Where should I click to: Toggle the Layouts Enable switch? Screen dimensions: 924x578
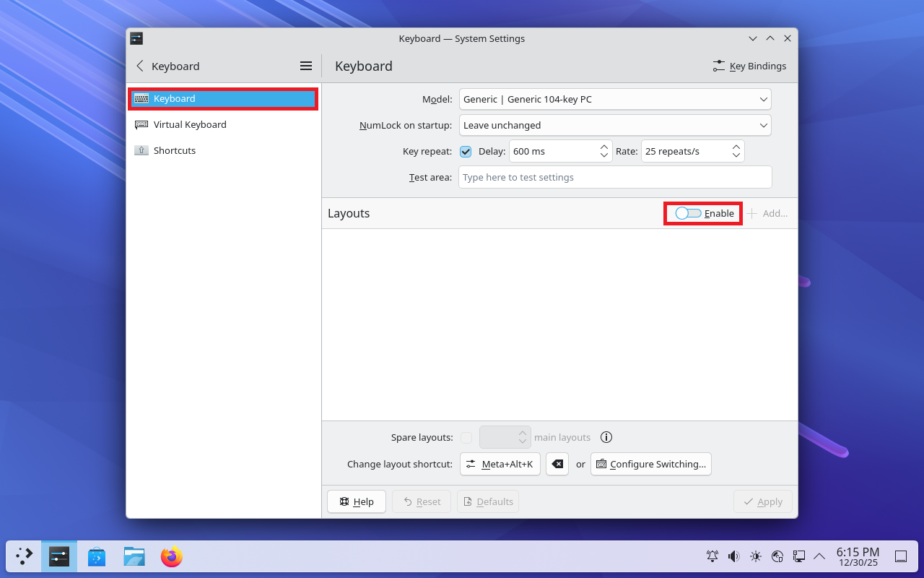point(688,213)
